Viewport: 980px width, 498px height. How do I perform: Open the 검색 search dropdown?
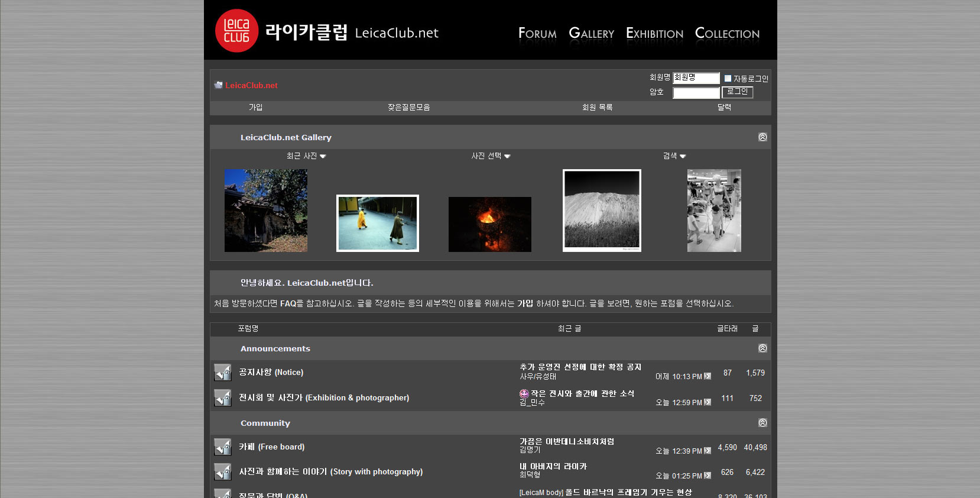[674, 156]
